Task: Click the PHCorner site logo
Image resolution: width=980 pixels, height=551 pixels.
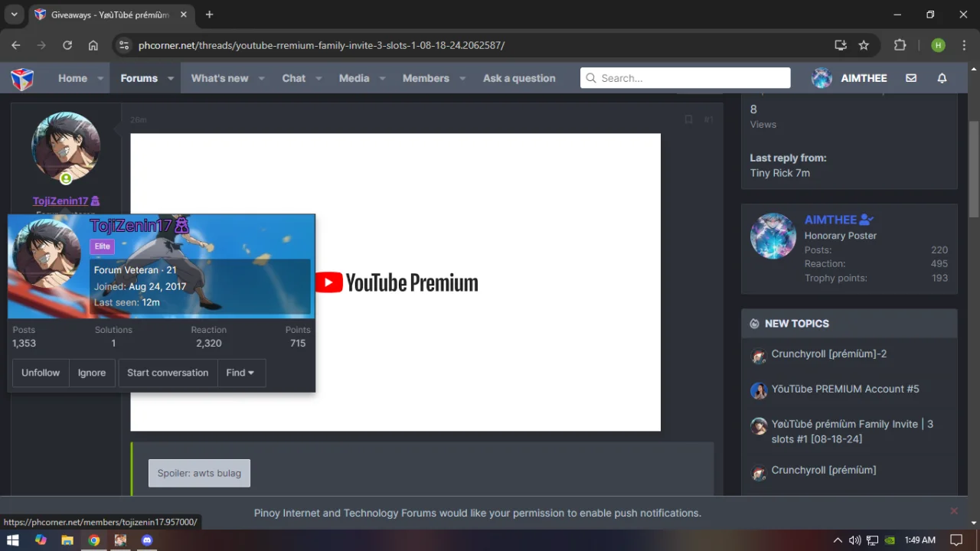Action: point(22,78)
